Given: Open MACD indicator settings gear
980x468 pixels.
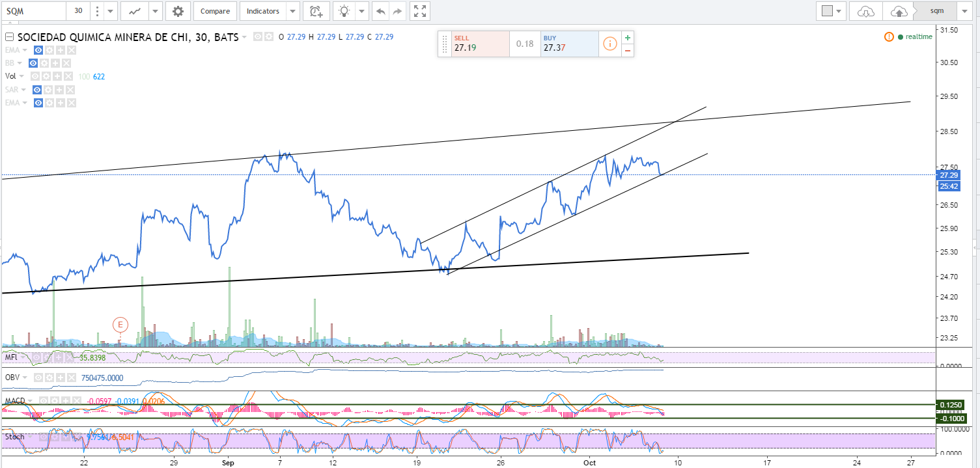Looking at the screenshot, I should 53,402.
